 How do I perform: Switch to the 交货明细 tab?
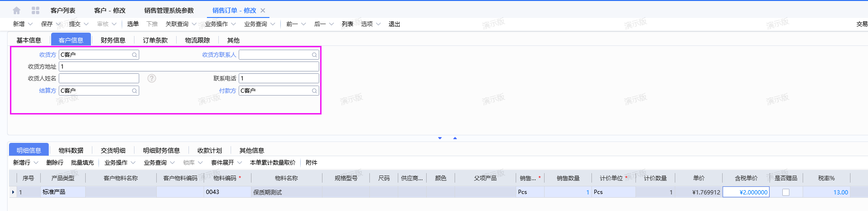[113, 150]
